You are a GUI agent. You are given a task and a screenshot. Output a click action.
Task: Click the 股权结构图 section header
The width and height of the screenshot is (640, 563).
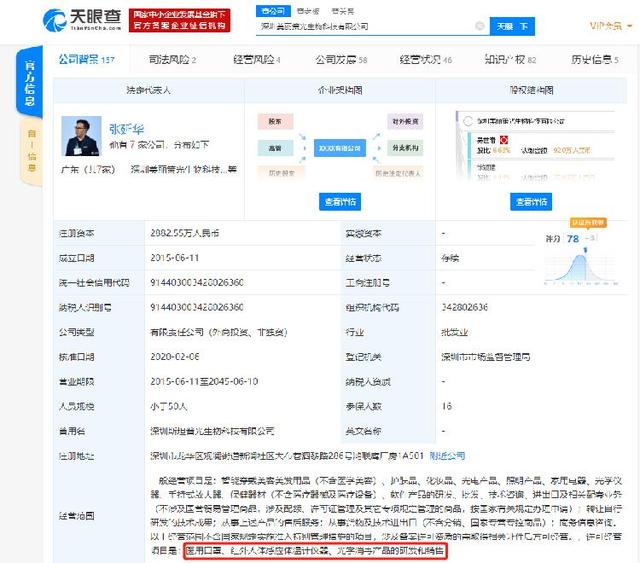point(531,90)
